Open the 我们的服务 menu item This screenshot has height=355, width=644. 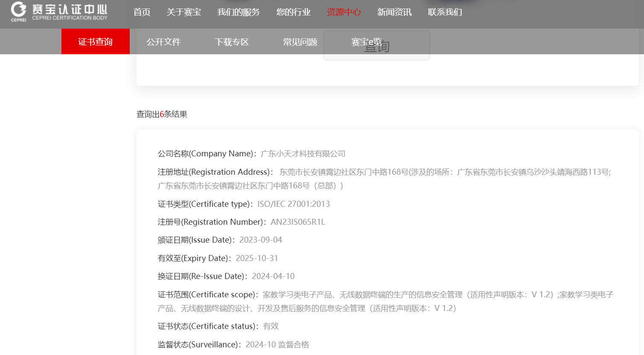[238, 12]
